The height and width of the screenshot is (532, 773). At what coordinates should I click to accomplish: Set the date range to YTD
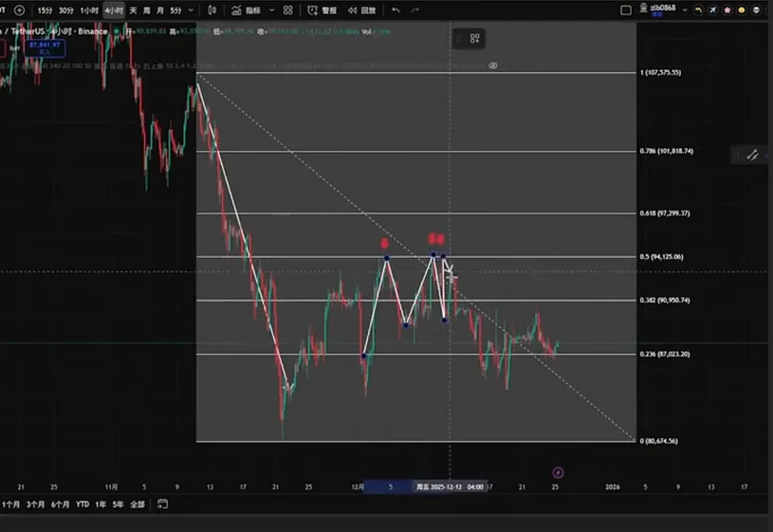[x=83, y=504]
